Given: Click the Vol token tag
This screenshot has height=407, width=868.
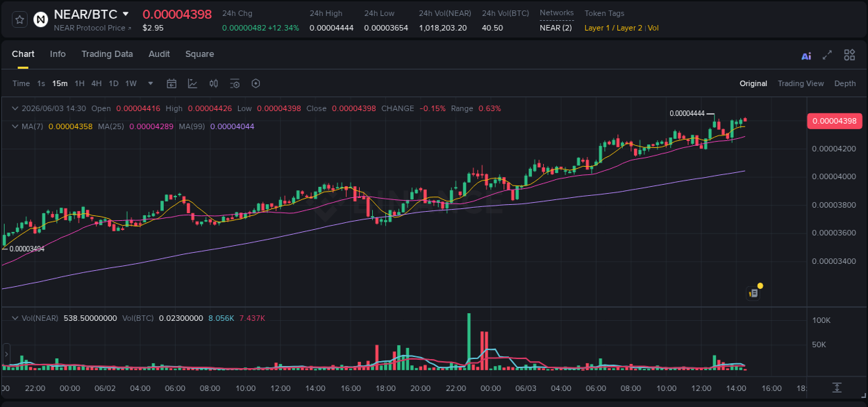Looking at the screenshot, I should [x=653, y=28].
